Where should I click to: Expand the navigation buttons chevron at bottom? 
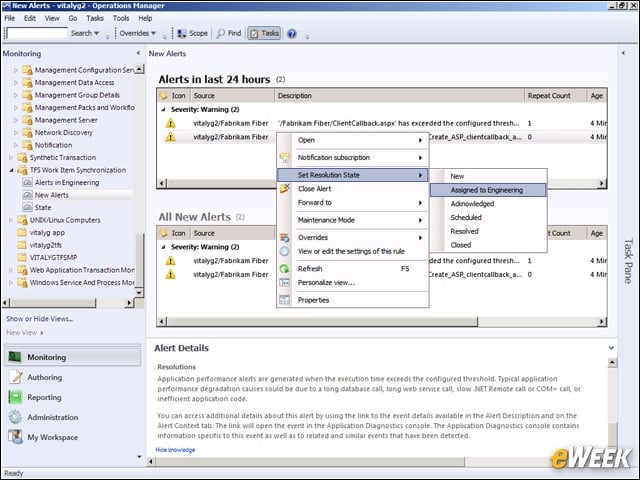139,457
